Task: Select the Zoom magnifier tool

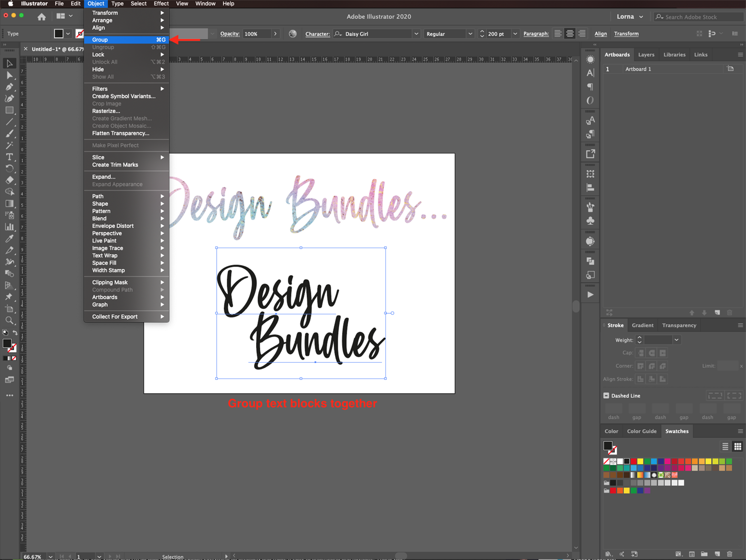Action: (9, 320)
